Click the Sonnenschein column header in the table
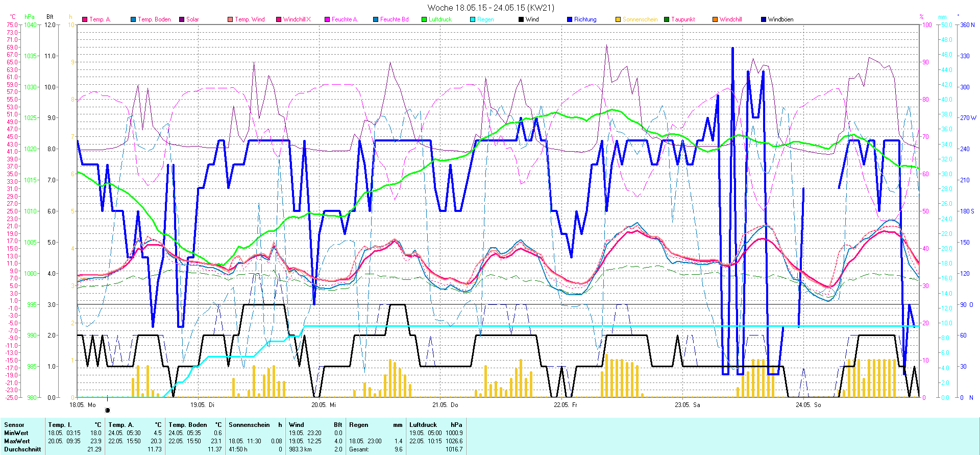Viewport: 980px width, 455px height. 249,425
